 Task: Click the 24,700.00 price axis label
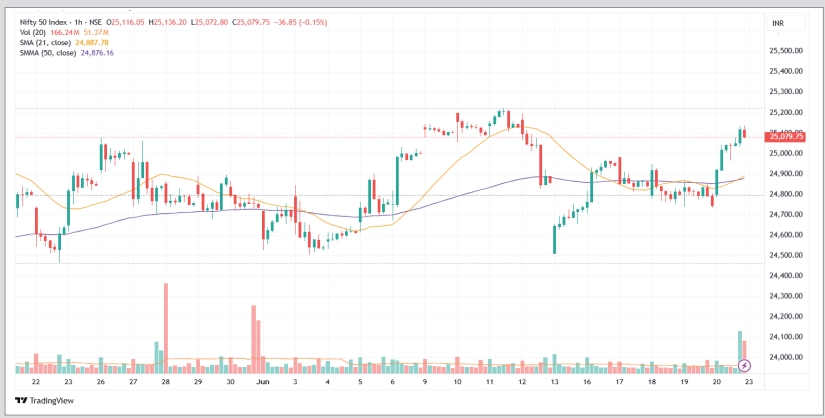tap(786, 215)
